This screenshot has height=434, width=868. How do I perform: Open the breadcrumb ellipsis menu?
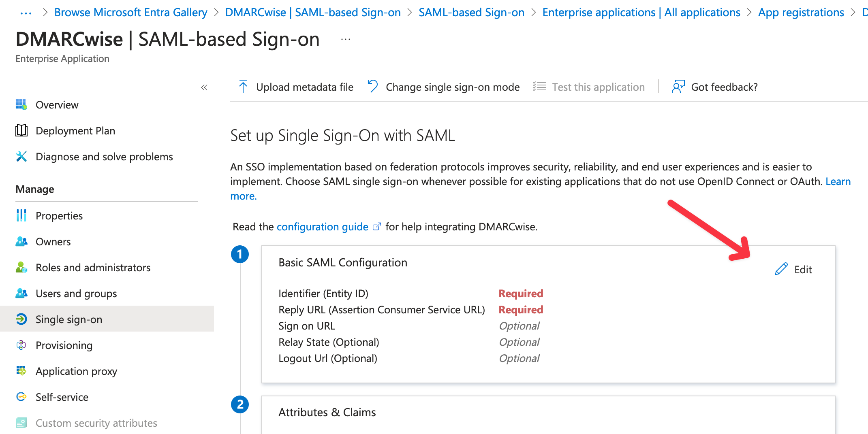[26, 13]
